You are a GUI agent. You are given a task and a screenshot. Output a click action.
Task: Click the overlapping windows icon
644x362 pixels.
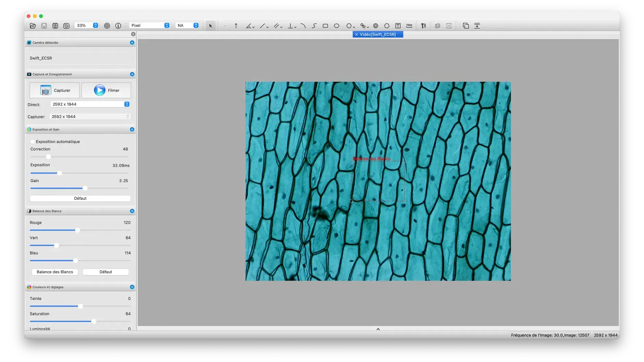click(466, 26)
